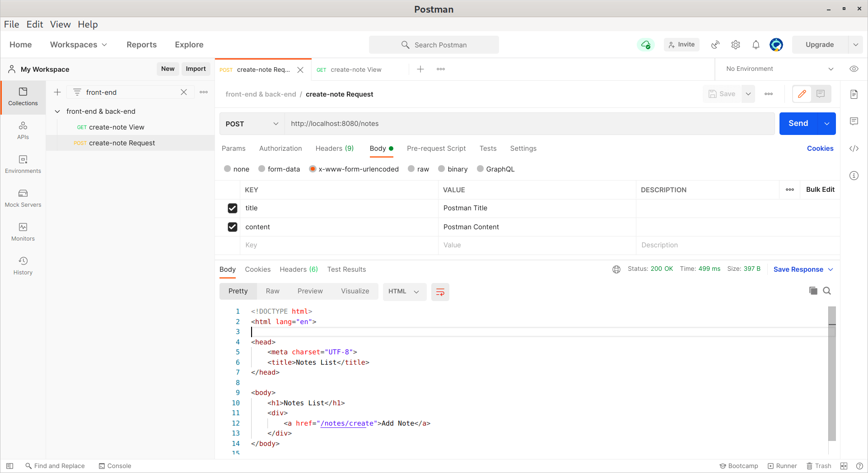Open the No Environment dropdown
This screenshot has height=473, width=868.
coord(779,69)
